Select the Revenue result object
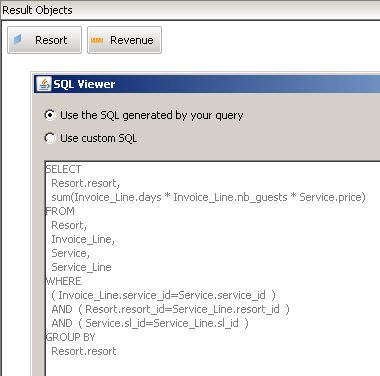380x376 pixels. (124, 40)
